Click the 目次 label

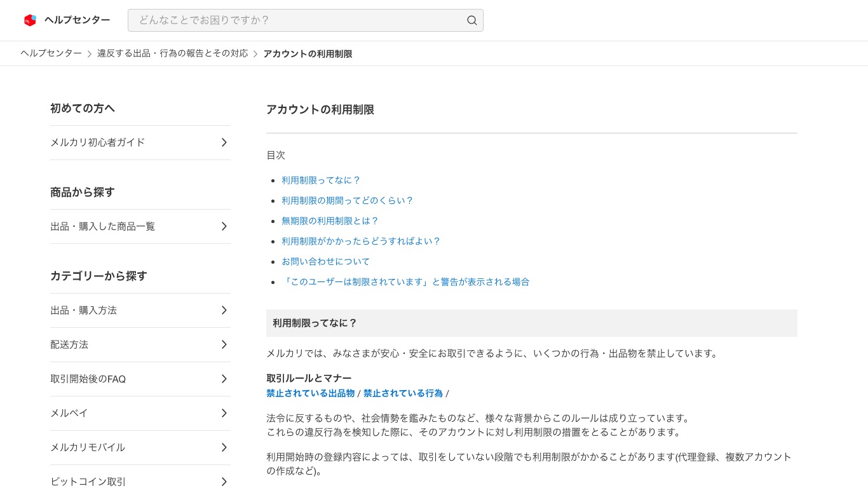(x=276, y=155)
